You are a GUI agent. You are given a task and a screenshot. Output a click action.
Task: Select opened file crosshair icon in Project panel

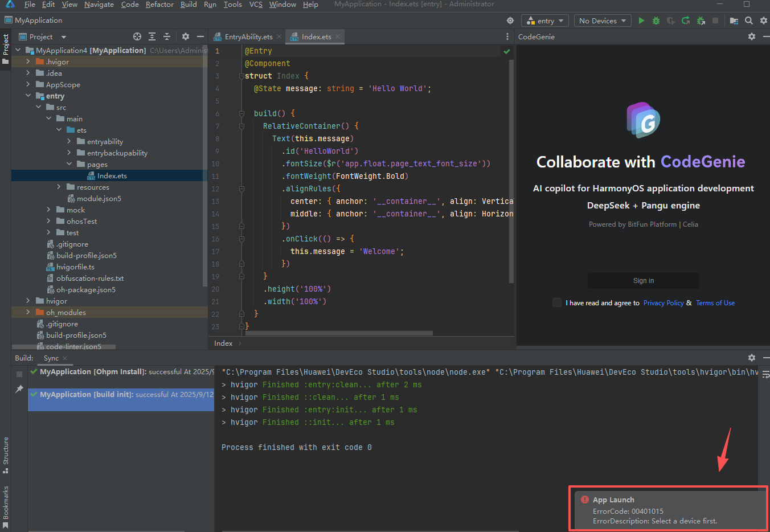pos(137,36)
